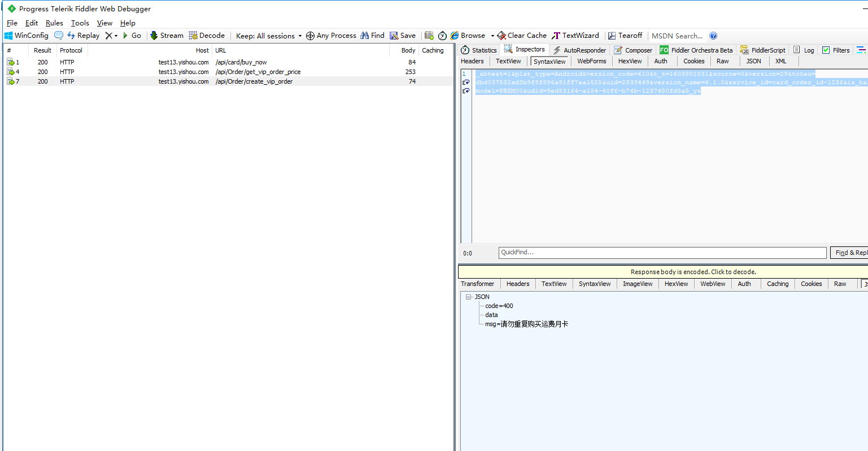Open the TextWizard tool
The width and height of the screenshot is (868, 451).
click(x=575, y=36)
